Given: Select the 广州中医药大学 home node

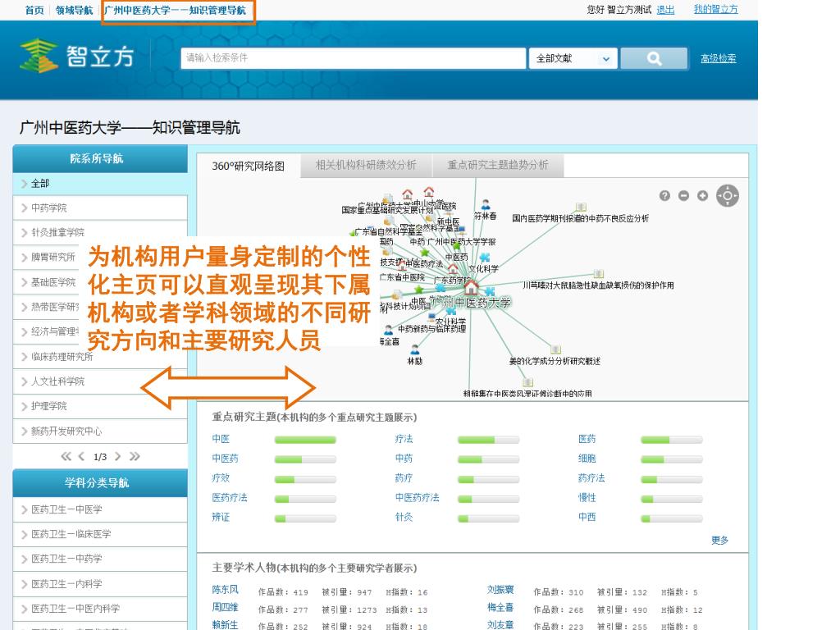Looking at the screenshot, I should (x=471, y=288).
